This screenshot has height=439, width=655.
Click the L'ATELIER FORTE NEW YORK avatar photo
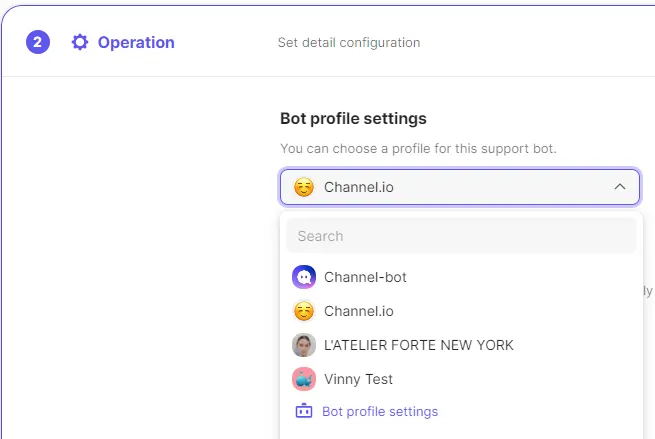click(304, 345)
